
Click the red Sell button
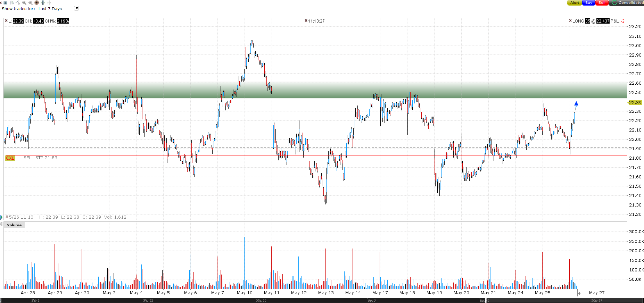(602, 2)
